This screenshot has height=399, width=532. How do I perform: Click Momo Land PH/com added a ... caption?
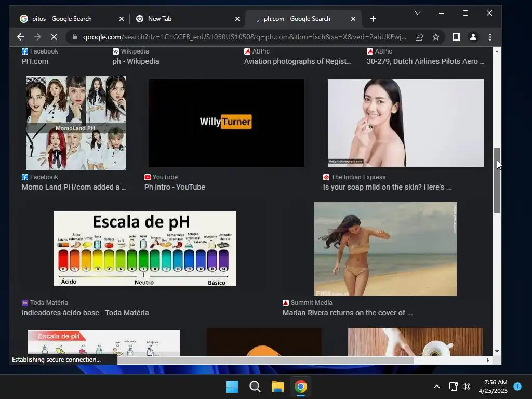pyautogui.click(x=74, y=187)
